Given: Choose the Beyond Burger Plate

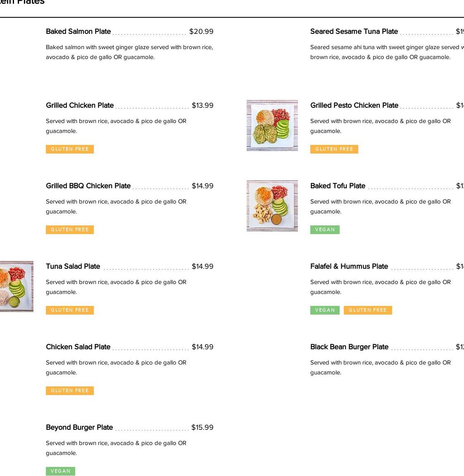Looking at the screenshot, I should [x=79, y=427].
